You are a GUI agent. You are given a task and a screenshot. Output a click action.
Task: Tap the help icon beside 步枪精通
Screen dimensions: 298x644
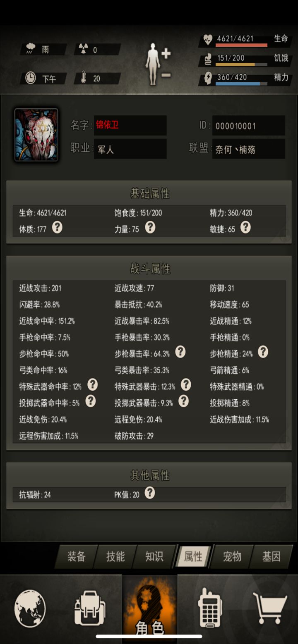coord(263,352)
